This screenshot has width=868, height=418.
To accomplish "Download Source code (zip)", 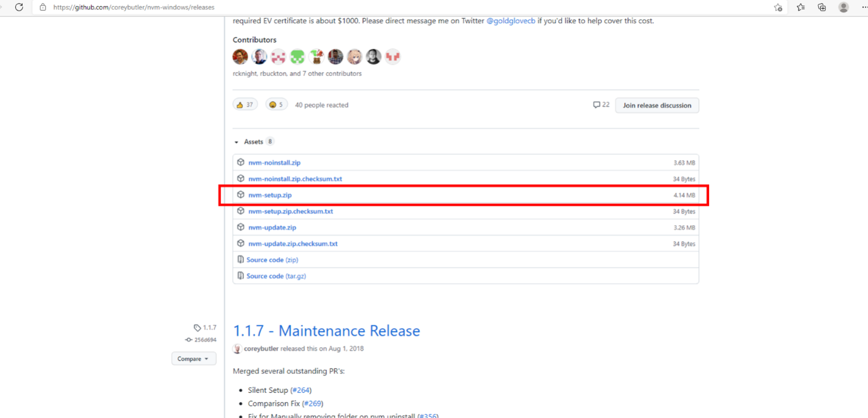I will pyautogui.click(x=272, y=260).
